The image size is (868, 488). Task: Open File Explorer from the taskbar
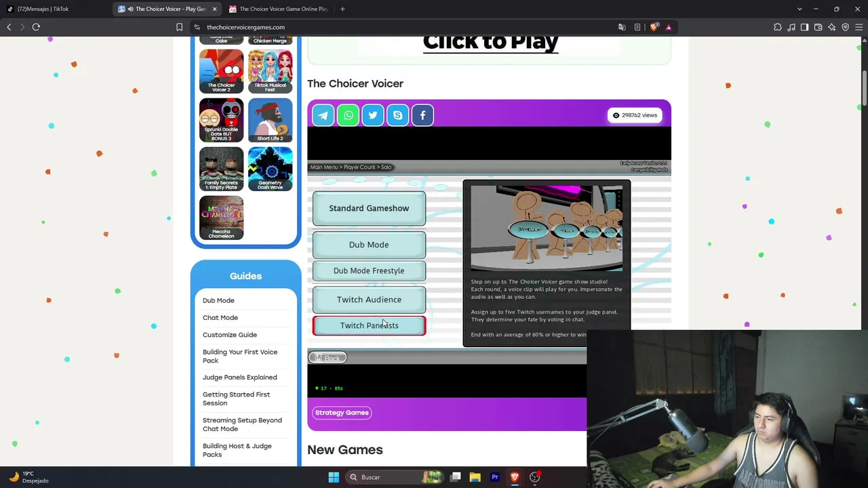475,477
